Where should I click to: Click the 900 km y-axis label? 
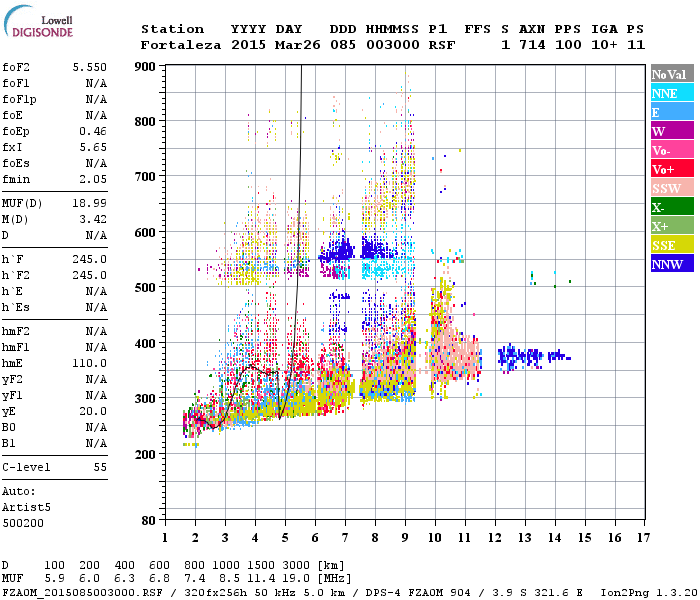pos(145,67)
